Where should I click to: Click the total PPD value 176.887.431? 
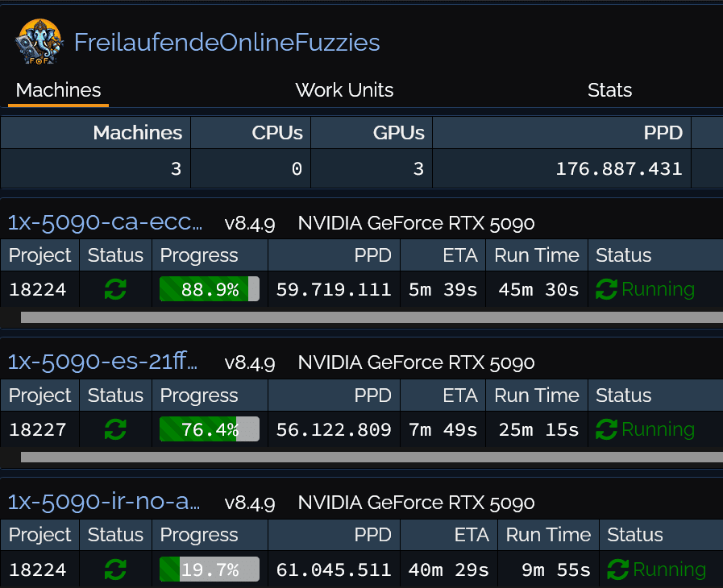click(618, 169)
